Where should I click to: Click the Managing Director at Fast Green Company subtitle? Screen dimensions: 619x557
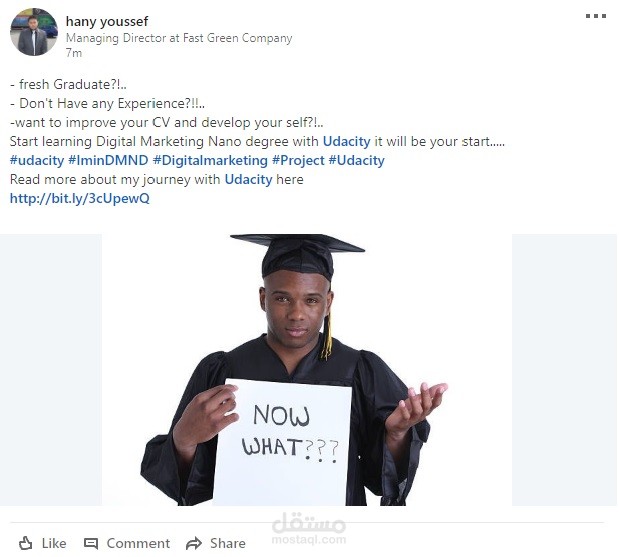click(179, 38)
